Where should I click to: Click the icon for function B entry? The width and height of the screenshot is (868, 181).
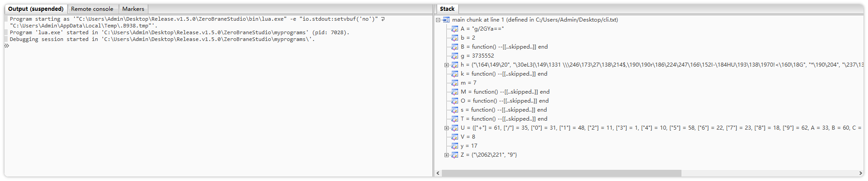coord(454,47)
